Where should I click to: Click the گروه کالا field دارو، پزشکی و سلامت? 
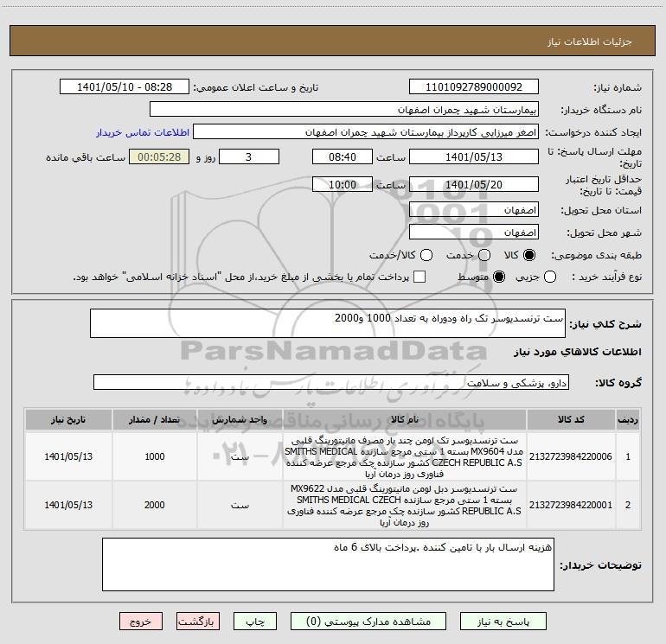click(331, 382)
